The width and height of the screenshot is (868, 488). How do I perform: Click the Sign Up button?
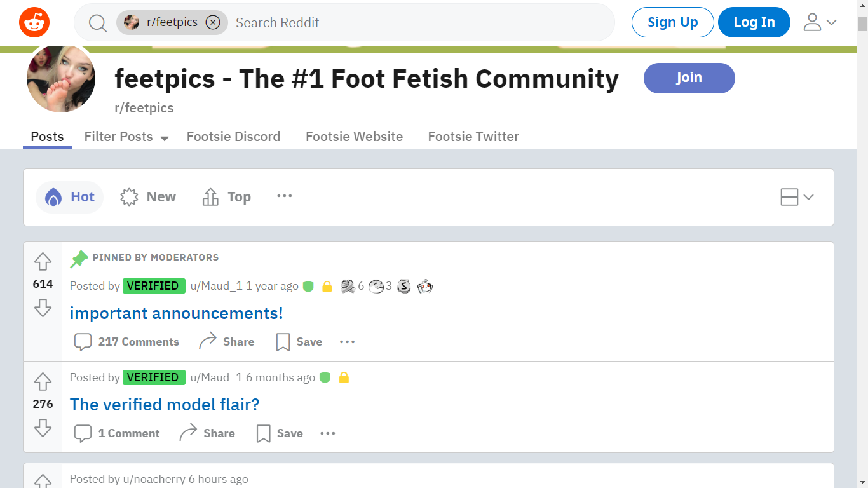pos(672,22)
